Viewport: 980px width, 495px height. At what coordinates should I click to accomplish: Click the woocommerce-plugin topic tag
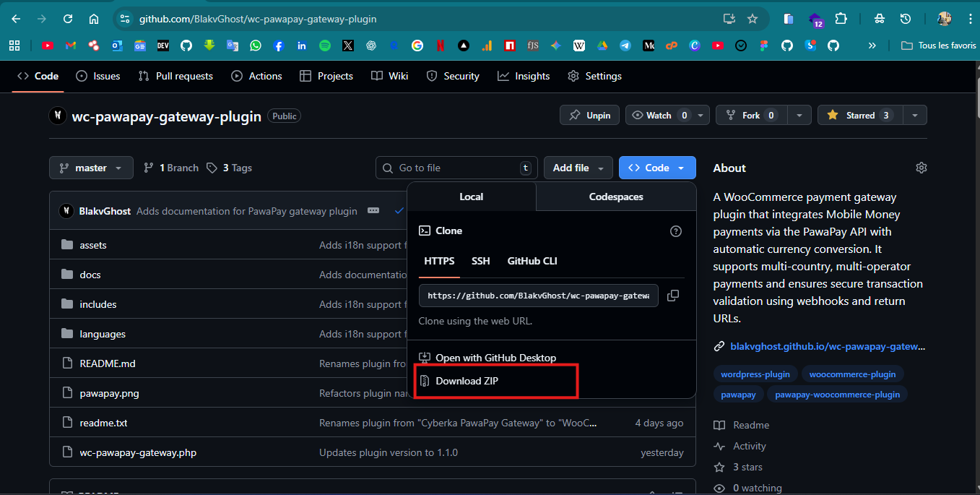[x=852, y=374]
